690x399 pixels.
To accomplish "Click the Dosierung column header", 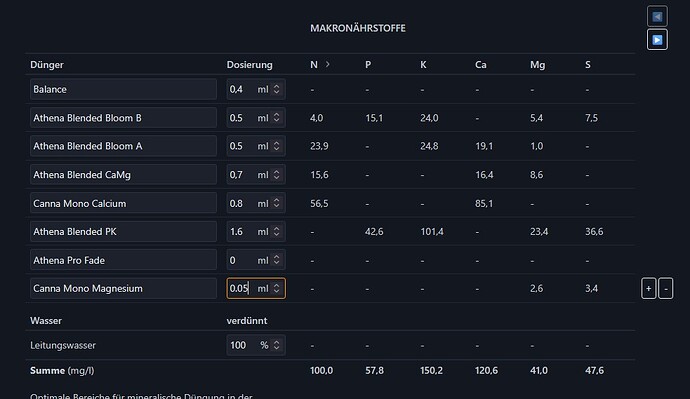I will pos(250,65).
